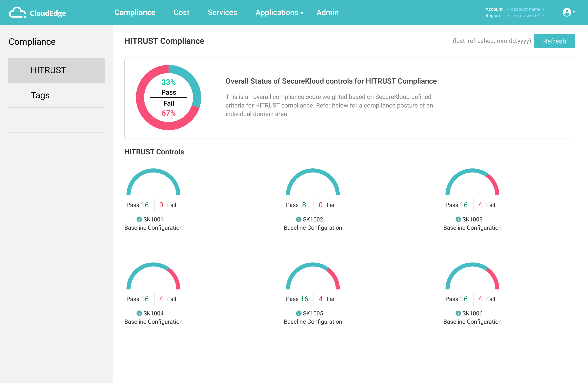Click the Cost navigation link
Viewport: 588px width, 383px height.
point(180,12)
